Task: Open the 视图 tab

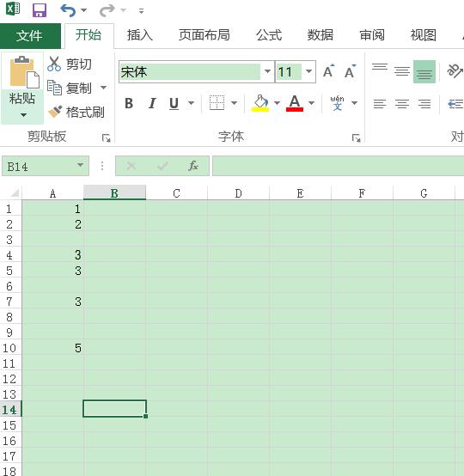Action: pos(424,35)
